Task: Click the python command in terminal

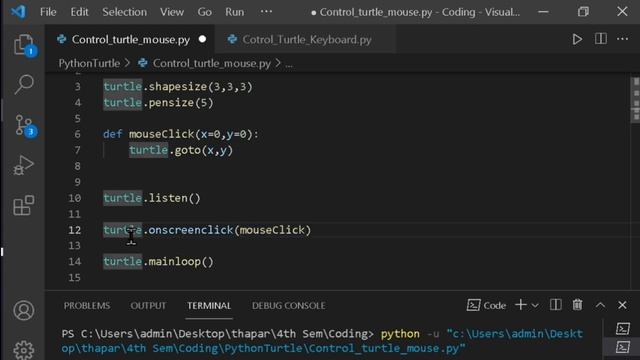Action: point(400,334)
